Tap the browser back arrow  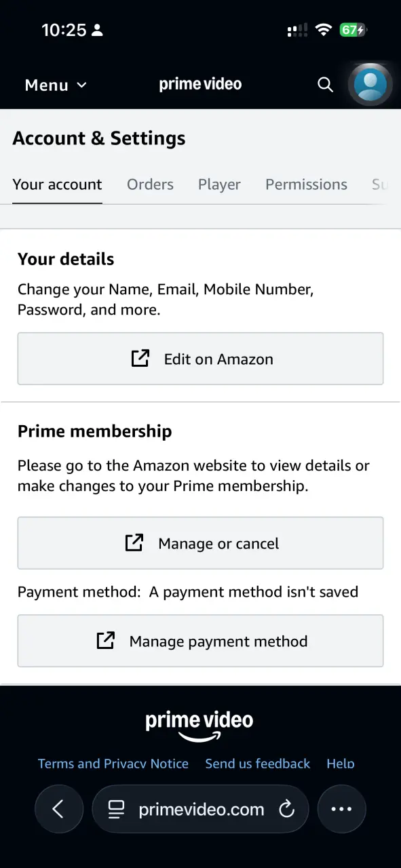[58, 809]
